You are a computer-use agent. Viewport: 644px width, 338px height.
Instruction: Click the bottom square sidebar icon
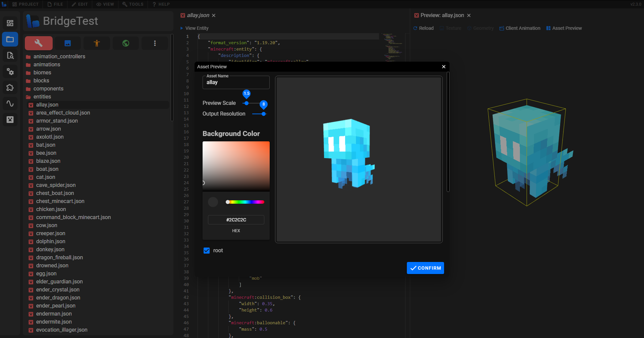tap(10, 120)
